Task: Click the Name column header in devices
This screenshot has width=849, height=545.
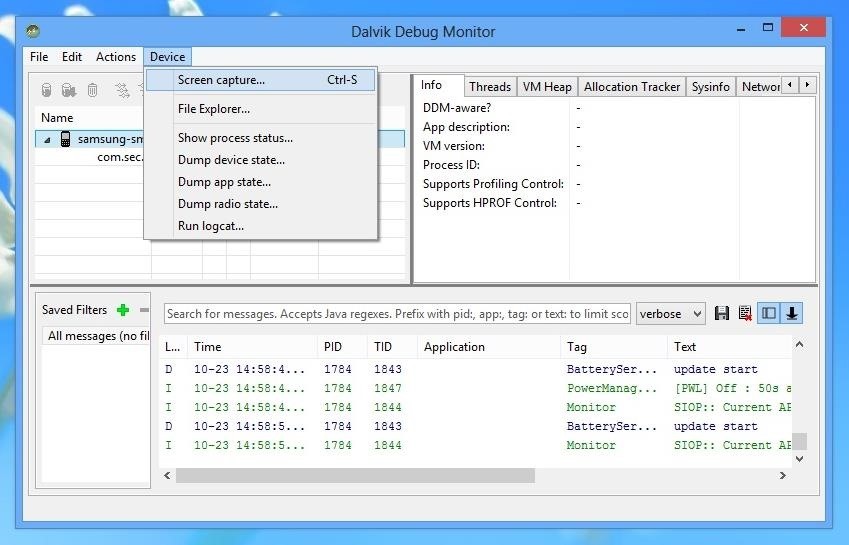Action: click(x=57, y=118)
